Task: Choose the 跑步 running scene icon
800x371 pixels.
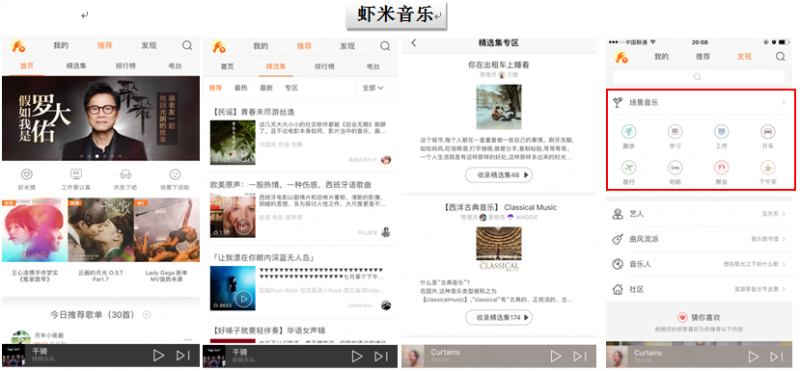Action: tap(629, 132)
